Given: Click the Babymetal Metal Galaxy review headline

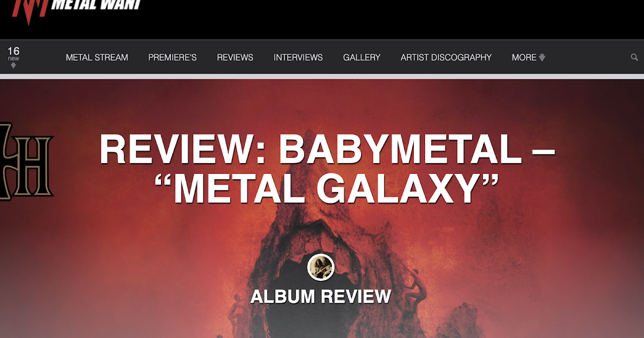Looking at the screenshot, I should coord(326,169).
